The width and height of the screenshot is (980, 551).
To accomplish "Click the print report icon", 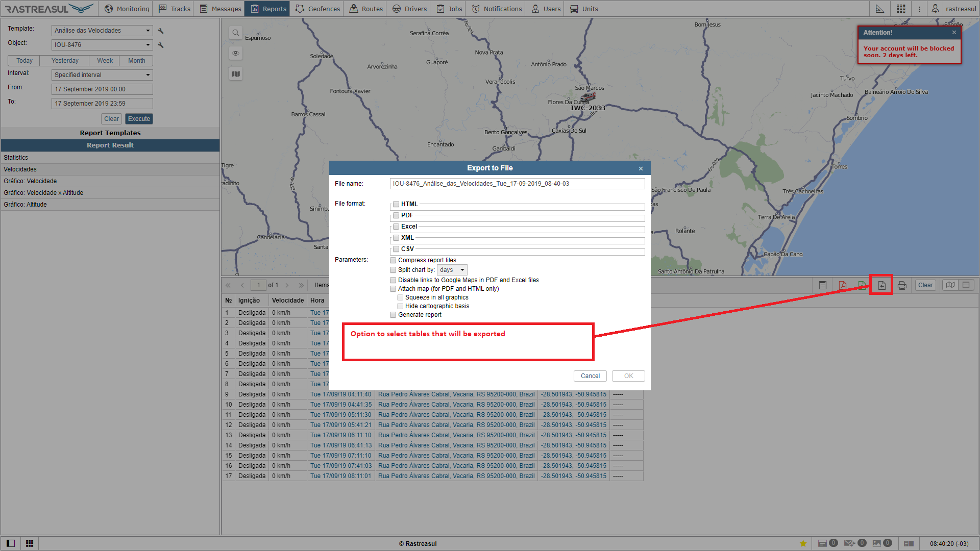I will (902, 285).
